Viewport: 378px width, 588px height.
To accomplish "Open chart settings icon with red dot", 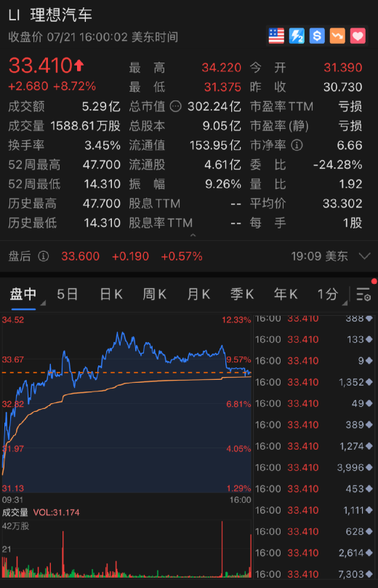I will (363, 294).
